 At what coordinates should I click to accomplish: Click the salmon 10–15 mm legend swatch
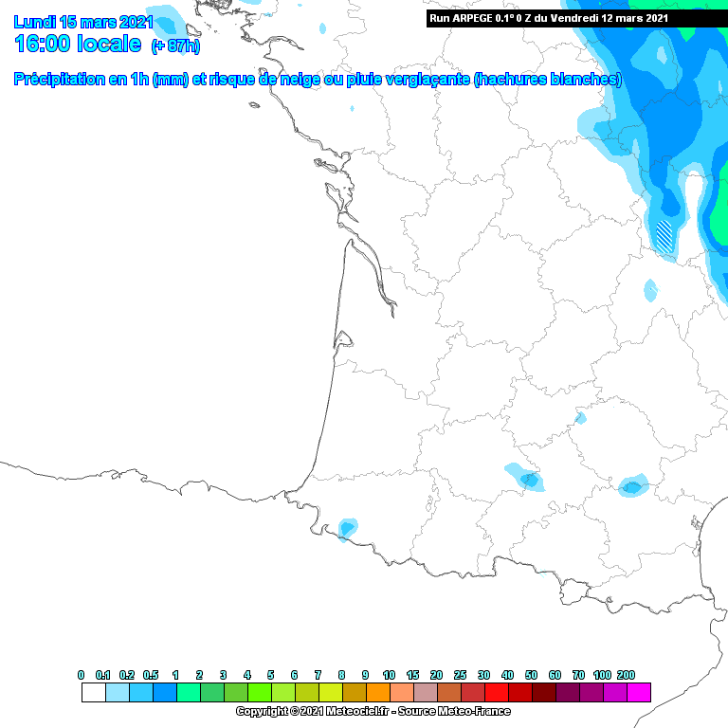[x=401, y=693]
